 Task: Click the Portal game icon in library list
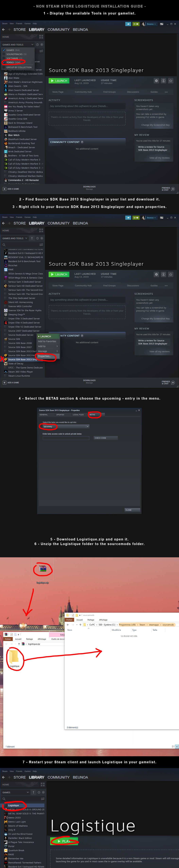(x=6, y=846)
